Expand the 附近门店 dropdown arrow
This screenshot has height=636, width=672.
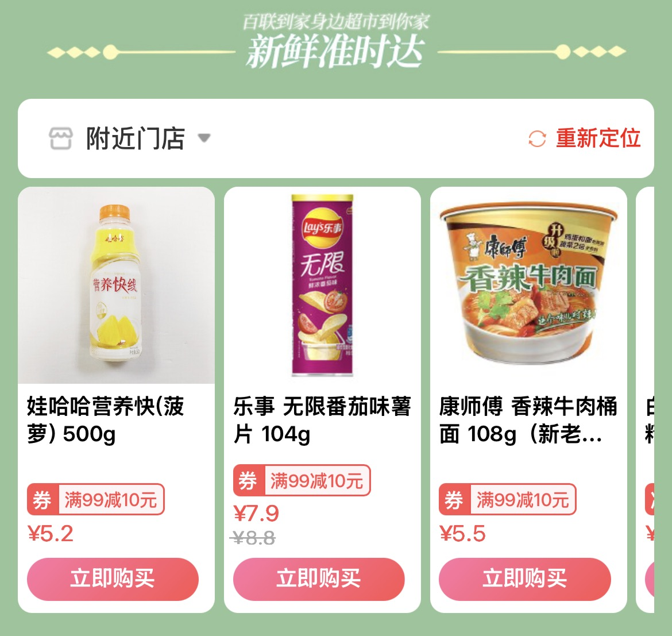(x=204, y=138)
